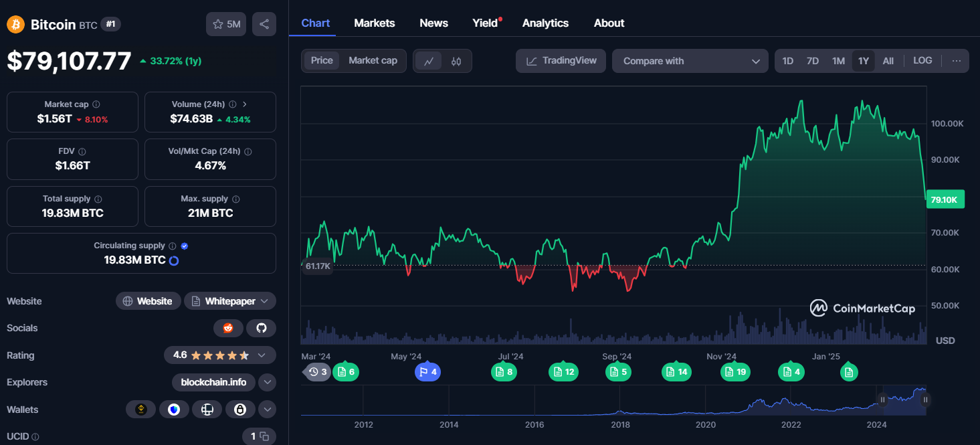The width and height of the screenshot is (980, 445).
Task: Click the left handle of range navigator
Action: point(882,399)
